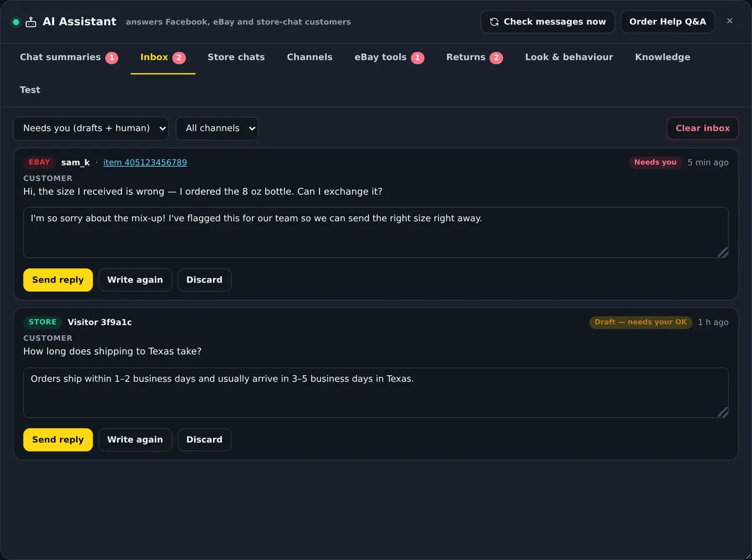Open the eBay tools tab

click(x=389, y=58)
